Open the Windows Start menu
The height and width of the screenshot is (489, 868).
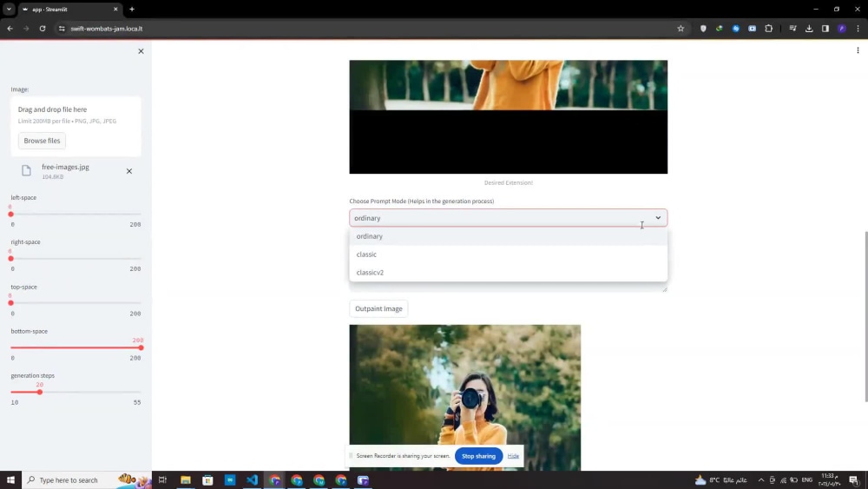pos(10,479)
